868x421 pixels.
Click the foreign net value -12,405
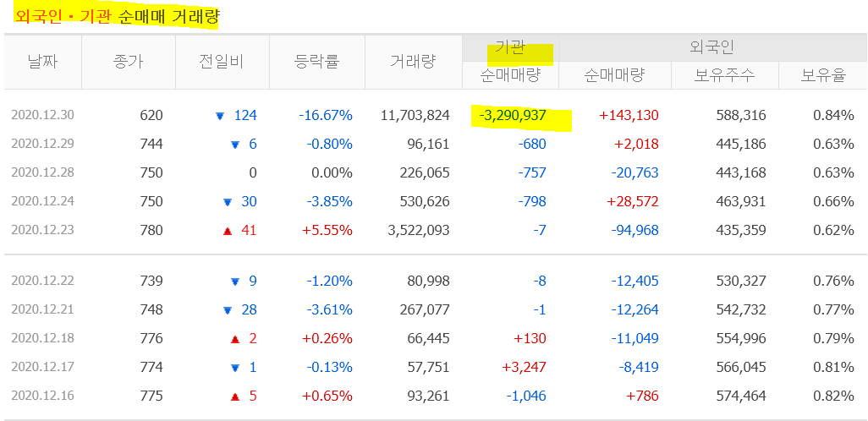pyautogui.click(x=635, y=282)
